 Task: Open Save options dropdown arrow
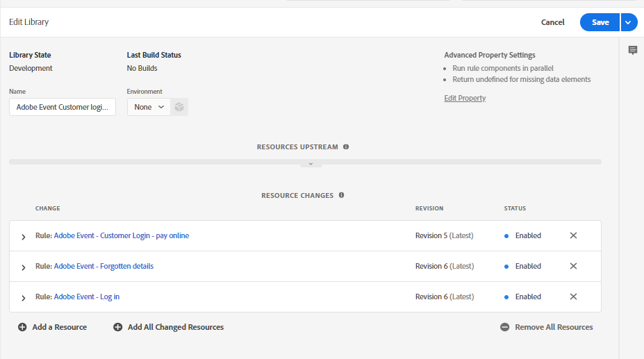coord(628,22)
